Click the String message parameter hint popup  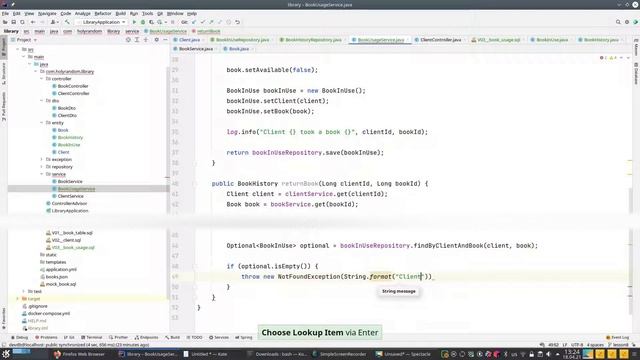click(x=399, y=291)
